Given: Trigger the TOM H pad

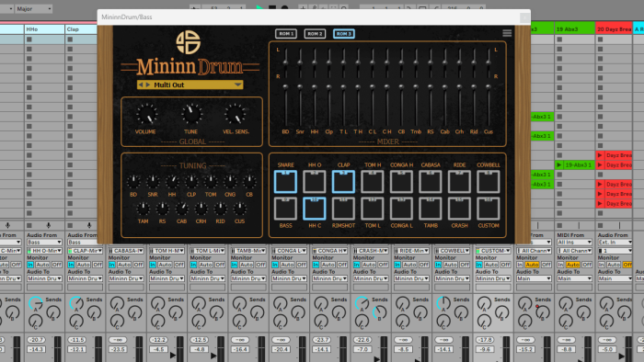Looking at the screenshot, I should [x=372, y=182].
